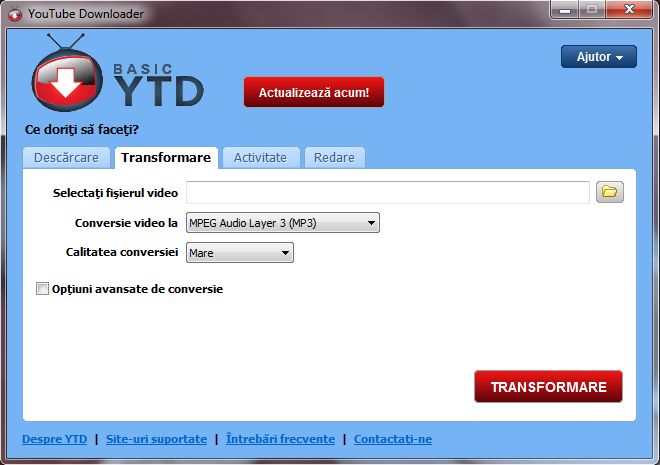660x465 pixels.
Task: Open the Contactați-ne link
Action: (393, 439)
